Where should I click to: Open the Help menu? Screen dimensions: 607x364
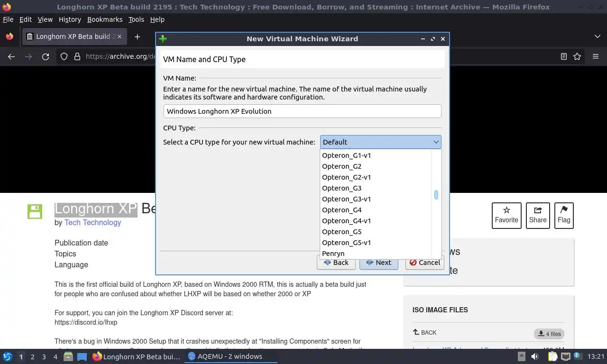pyautogui.click(x=157, y=19)
